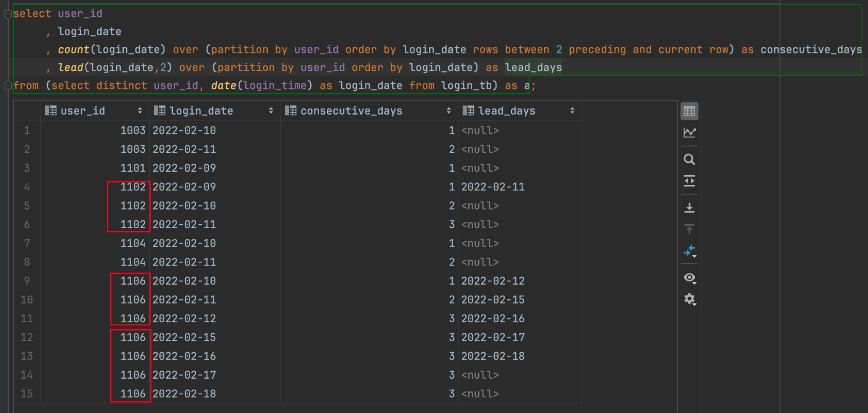Image resolution: width=868 pixels, height=413 pixels.
Task: Click 'consecutive_days' alias in SQL editor
Action: tap(811, 49)
